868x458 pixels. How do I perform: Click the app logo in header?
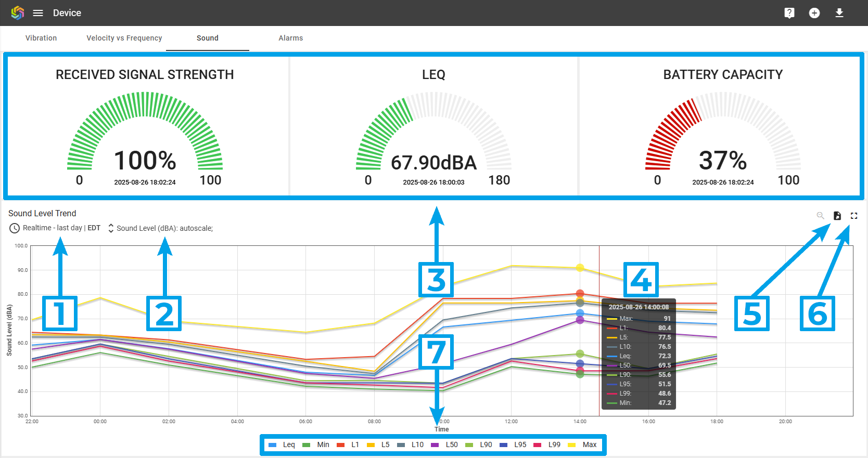point(18,13)
